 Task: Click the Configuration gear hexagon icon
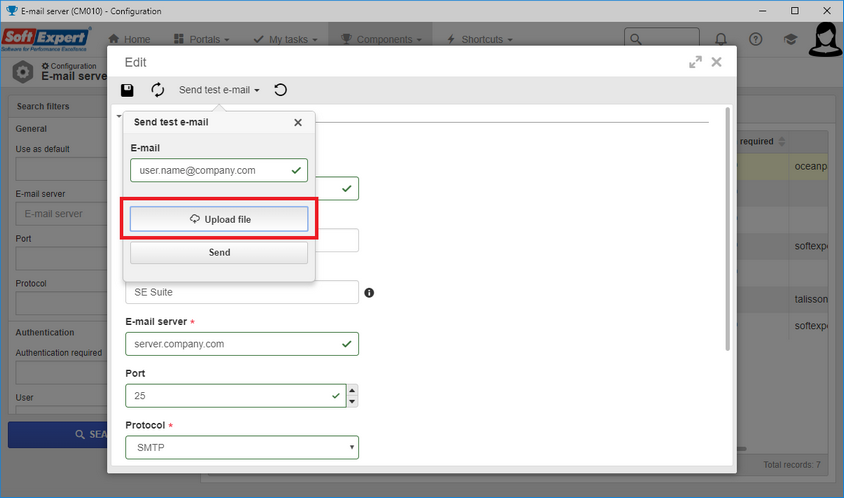coord(23,72)
